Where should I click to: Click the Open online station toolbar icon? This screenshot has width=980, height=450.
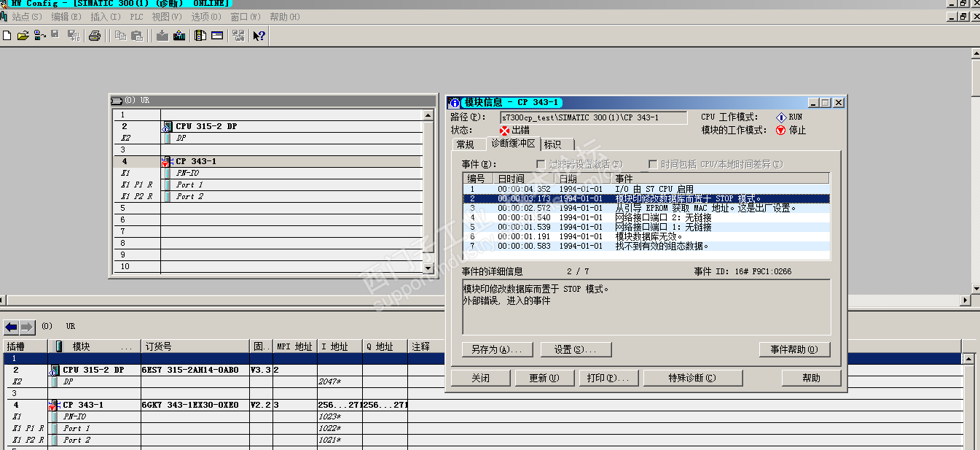point(39,35)
